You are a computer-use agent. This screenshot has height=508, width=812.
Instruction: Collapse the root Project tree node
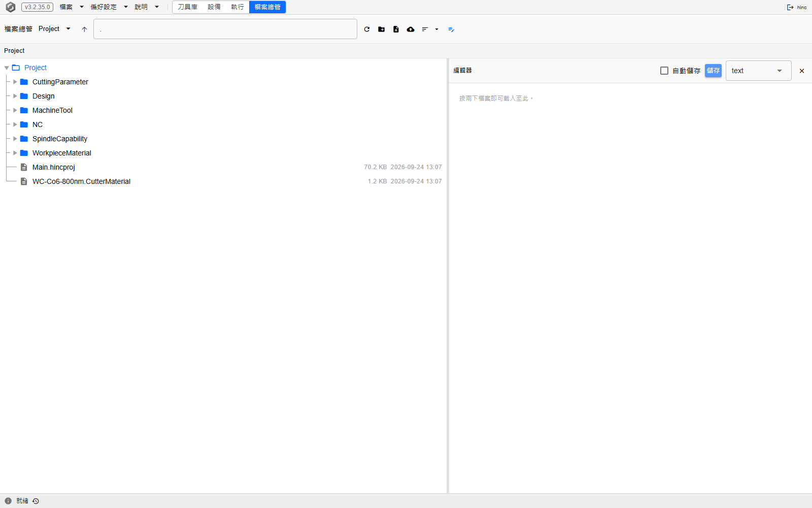pyautogui.click(x=7, y=68)
